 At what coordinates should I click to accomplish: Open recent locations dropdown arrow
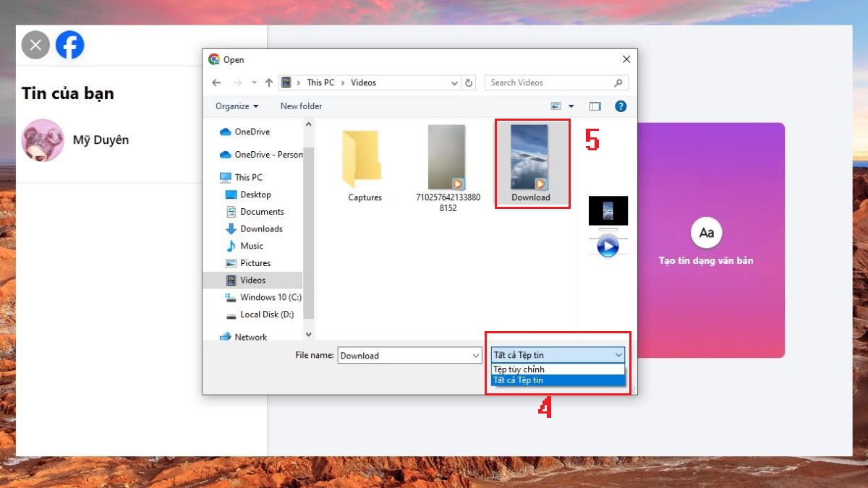click(x=254, y=82)
